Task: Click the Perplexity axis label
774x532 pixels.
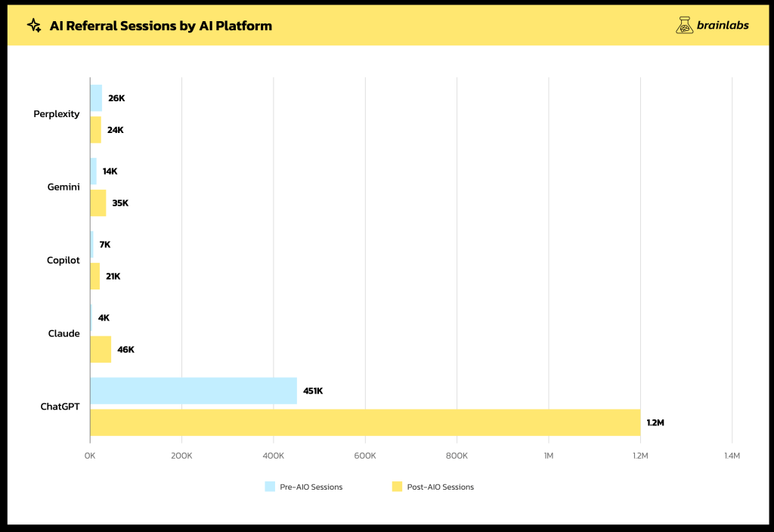Action: [x=56, y=114]
